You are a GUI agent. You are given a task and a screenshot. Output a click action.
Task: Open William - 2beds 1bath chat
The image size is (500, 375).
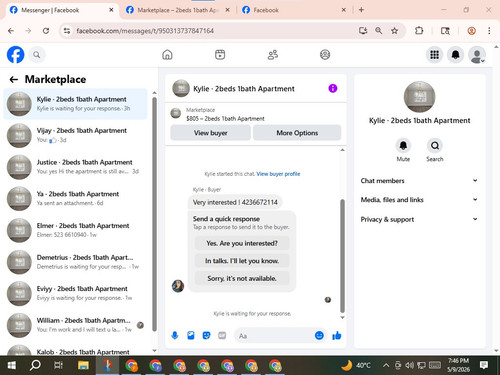click(75, 325)
